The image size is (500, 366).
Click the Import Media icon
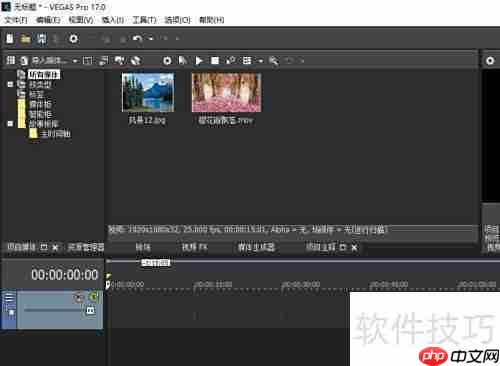point(24,61)
